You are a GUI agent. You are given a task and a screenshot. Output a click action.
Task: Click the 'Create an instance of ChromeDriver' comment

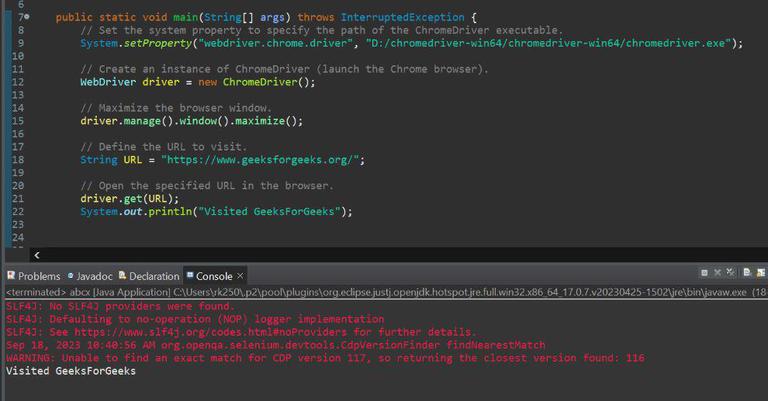284,69
